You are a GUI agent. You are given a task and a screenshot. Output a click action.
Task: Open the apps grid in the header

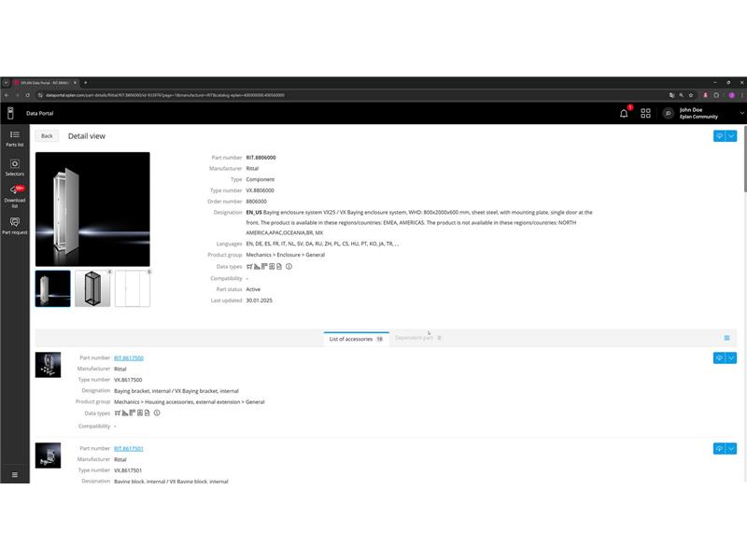point(645,113)
